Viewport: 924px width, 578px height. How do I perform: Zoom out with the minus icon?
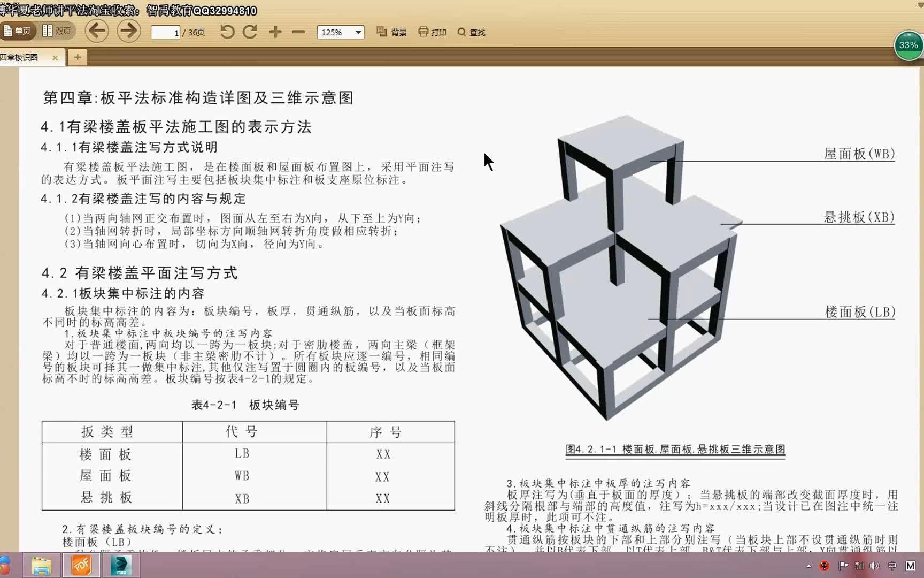[x=298, y=32]
